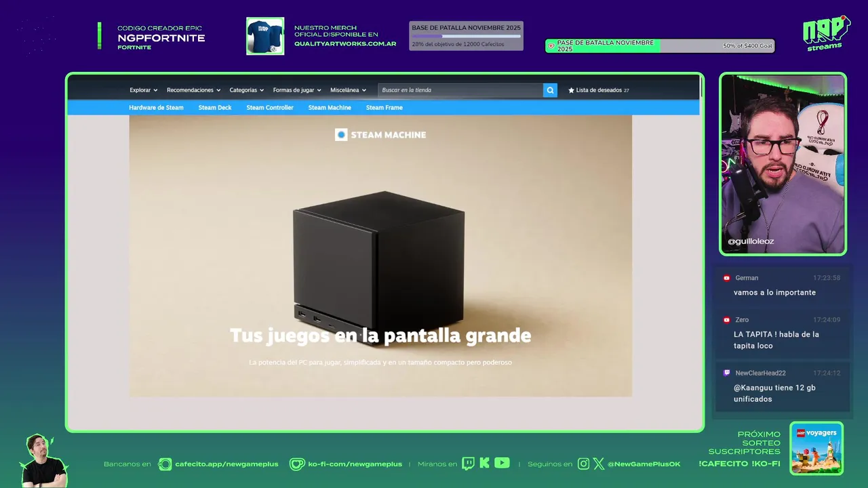Click the YouTube badge beside German
This screenshot has height=488, width=868.
726,278
